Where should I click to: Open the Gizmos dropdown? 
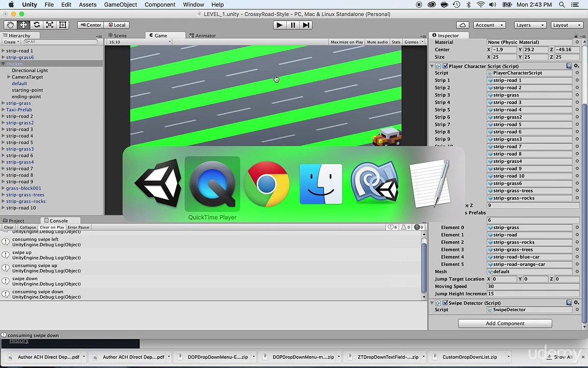point(414,42)
